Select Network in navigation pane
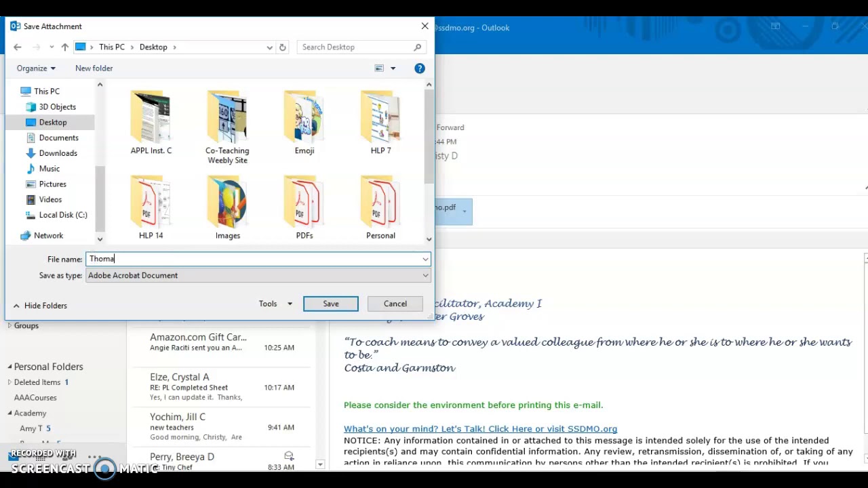868x488 pixels. (x=48, y=235)
